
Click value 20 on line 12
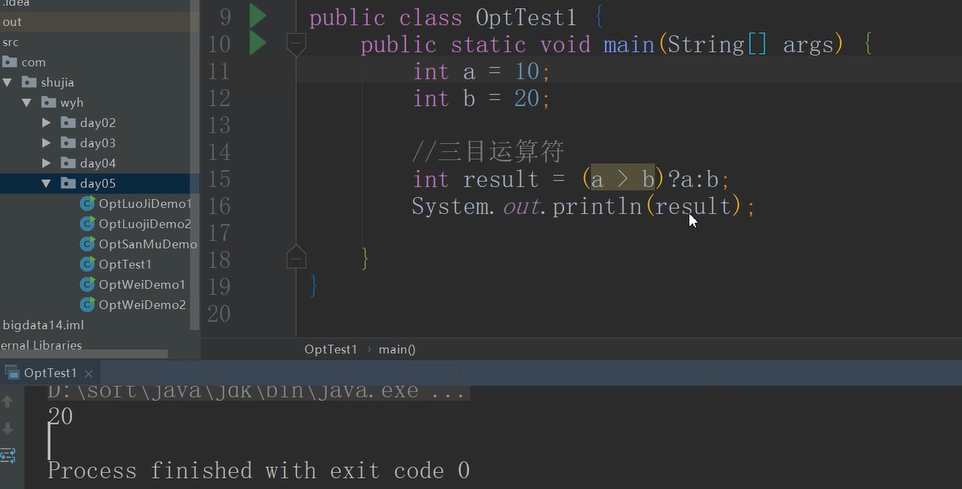tap(527, 99)
